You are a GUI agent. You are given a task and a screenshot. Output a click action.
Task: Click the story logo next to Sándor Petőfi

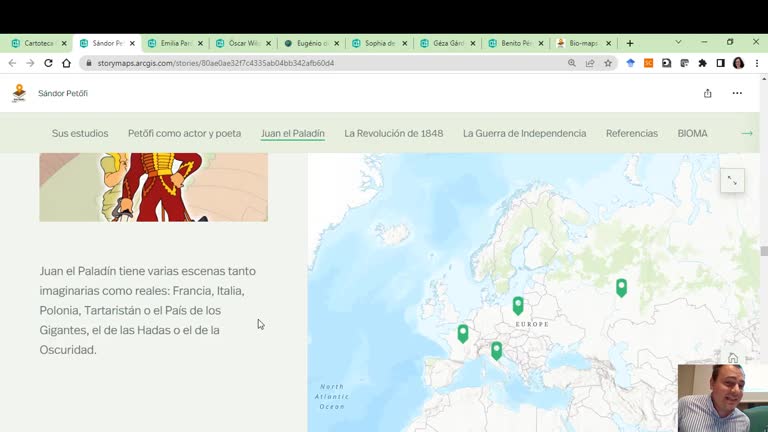19,93
